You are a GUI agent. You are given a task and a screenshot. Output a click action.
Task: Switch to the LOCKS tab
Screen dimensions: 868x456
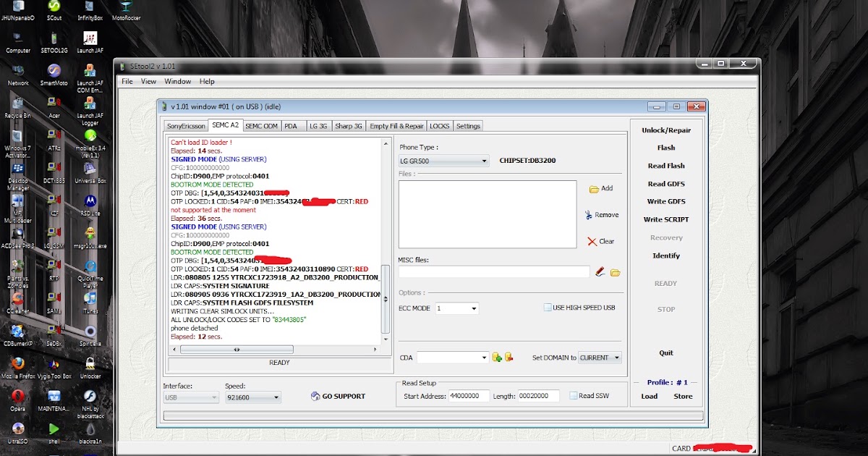[440, 126]
